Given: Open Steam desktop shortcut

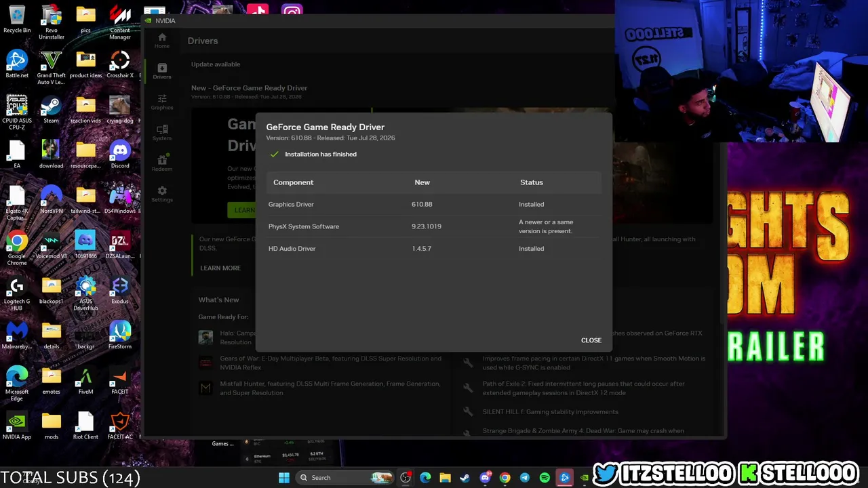Looking at the screenshot, I should click(x=52, y=110).
